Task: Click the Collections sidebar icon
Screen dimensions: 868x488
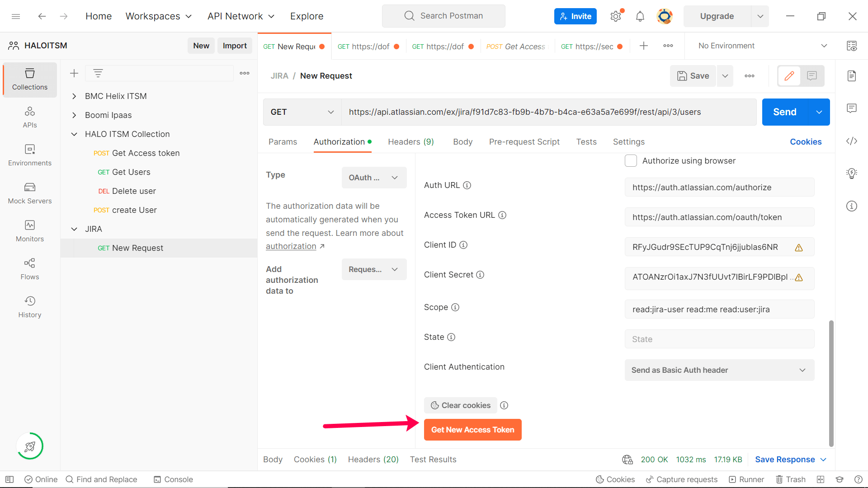Action: pos(28,79)
